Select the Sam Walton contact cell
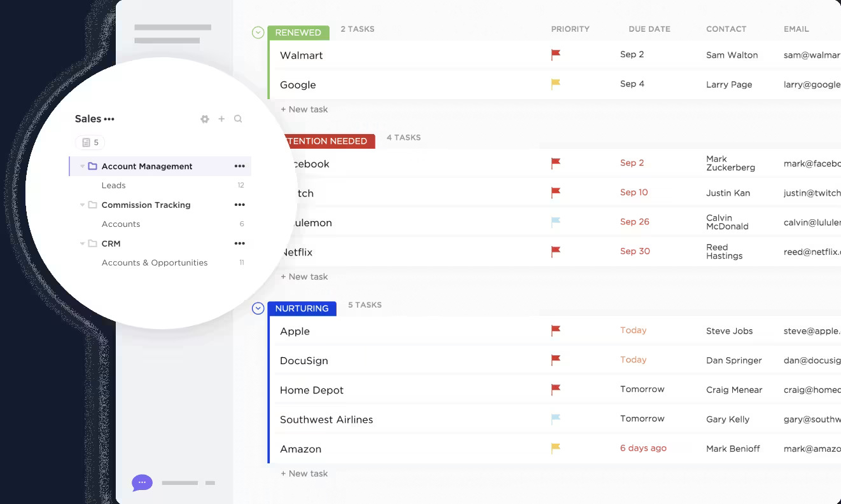Viewport: 841px width, 504px height. (732, 55)
